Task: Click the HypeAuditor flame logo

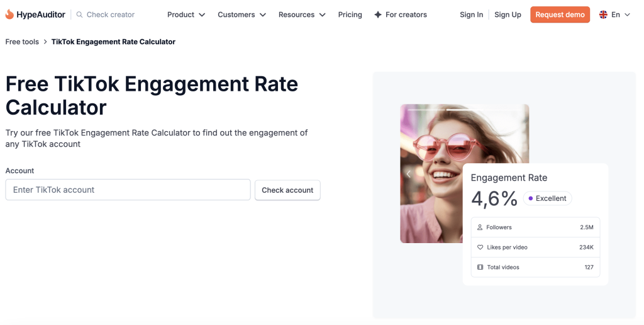Action: point(9,14)
